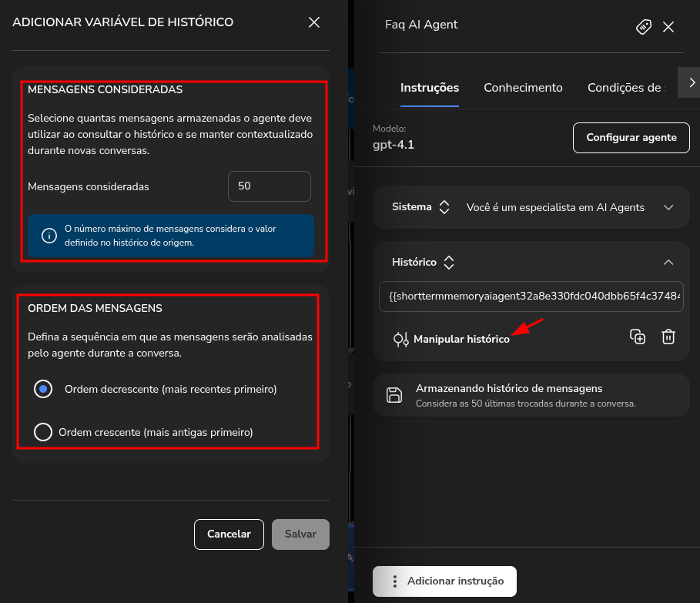
Task: Delete the Histórico instruction with trash icon
Action: click(668, 337)
